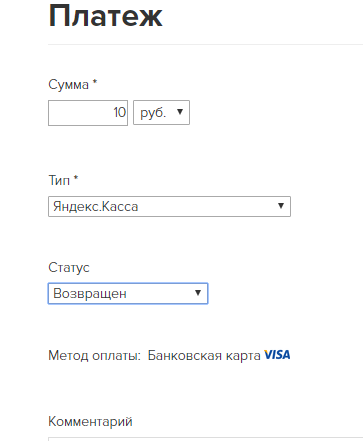Click the Сумма amount field showing 10
The image size is (363, 441).
coord(88,113)
